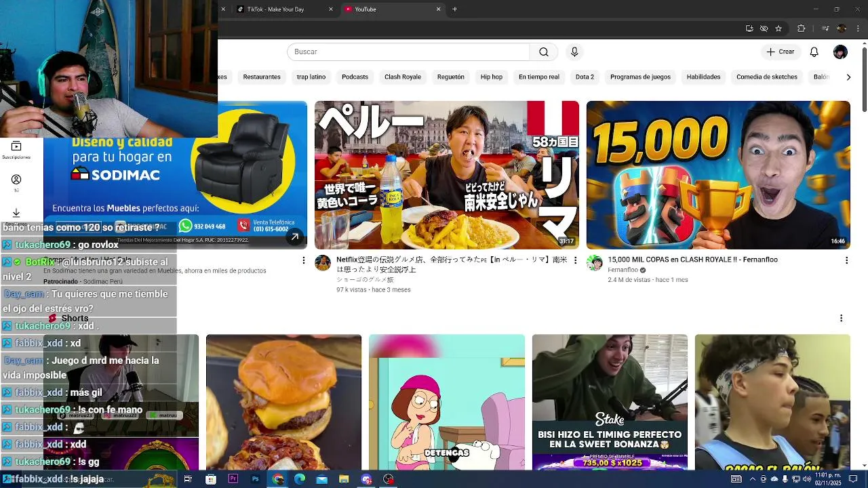The height and width of the screenshot is (488, 868).
Task: Close the YouTube tab
Action: [438, 9]
